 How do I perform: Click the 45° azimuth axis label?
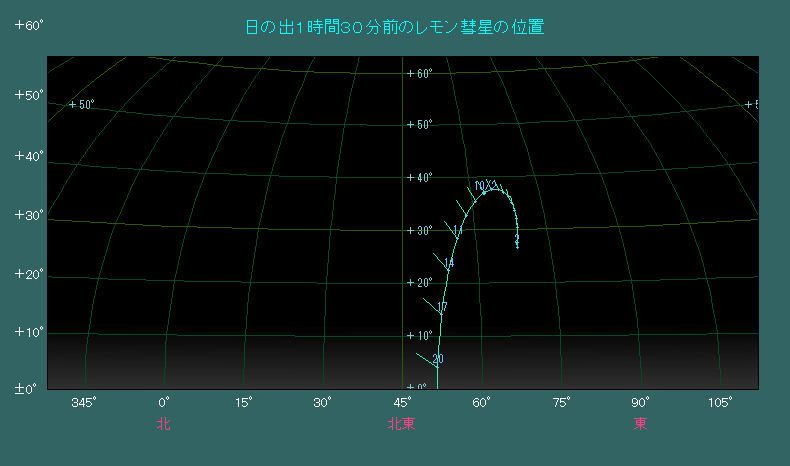402,402
